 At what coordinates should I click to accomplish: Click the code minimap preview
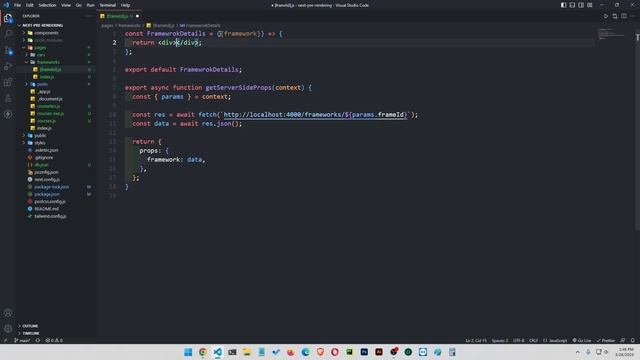[611, 34]
